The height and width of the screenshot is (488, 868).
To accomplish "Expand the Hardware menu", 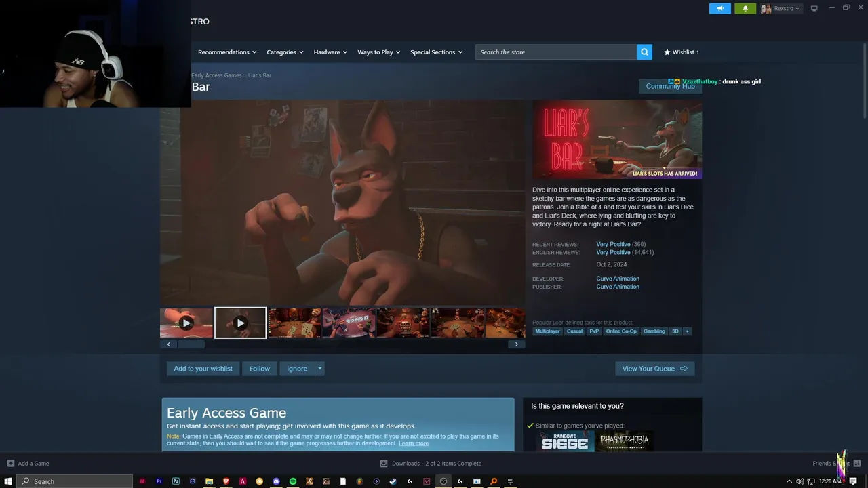I will point(330,52).
